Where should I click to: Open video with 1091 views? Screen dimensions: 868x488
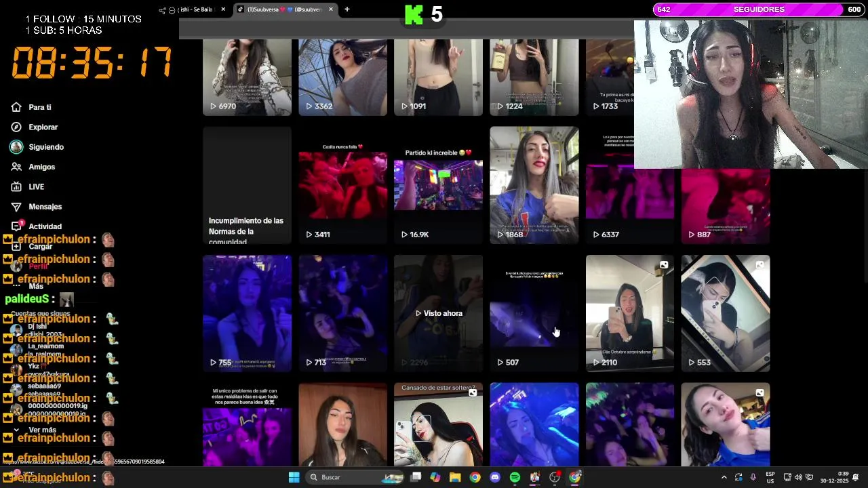pos(438,77)
